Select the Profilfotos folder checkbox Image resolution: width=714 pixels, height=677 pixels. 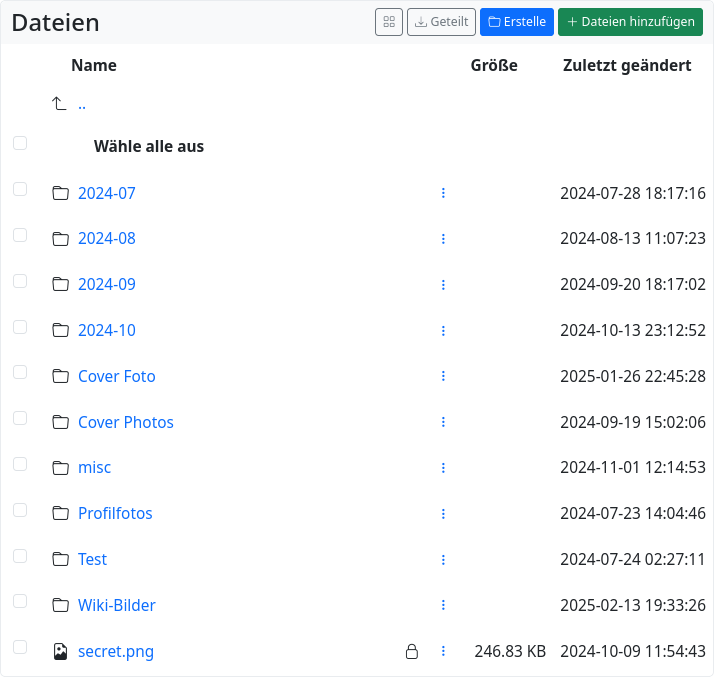[20, 510]
